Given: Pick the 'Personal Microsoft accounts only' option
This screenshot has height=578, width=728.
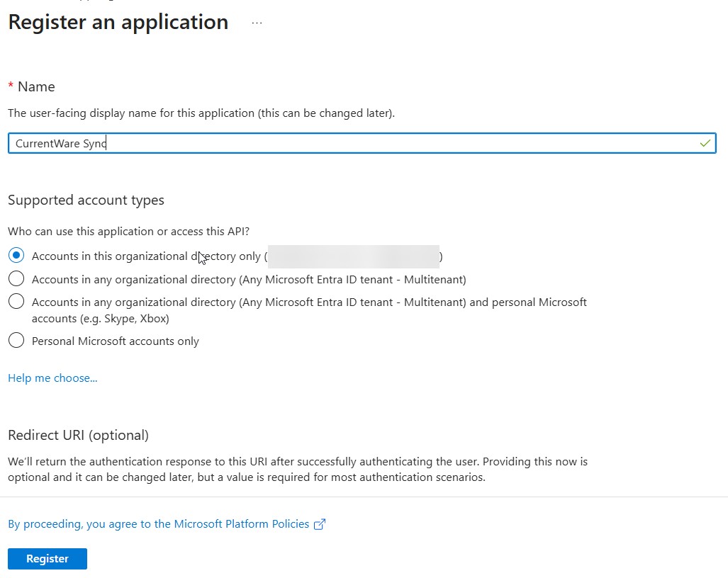Looking at the screenshot, I should pyautogui.click(x=16, y=341).
